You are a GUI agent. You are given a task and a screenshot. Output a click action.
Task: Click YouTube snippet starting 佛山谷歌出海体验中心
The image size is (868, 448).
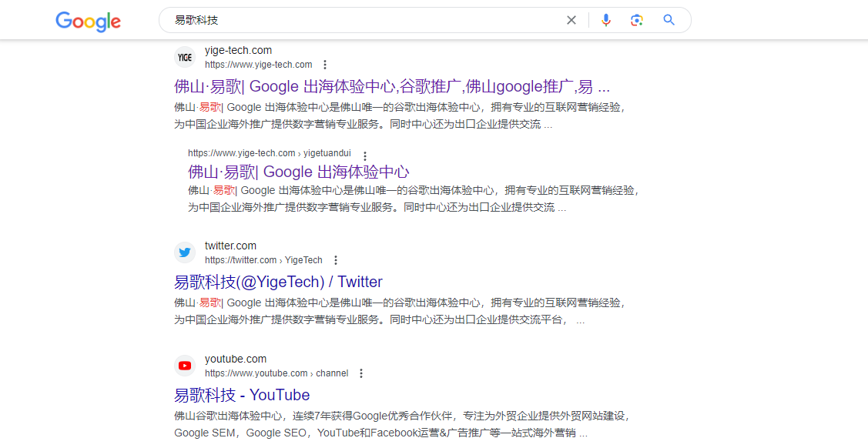[x=403, y=424]
